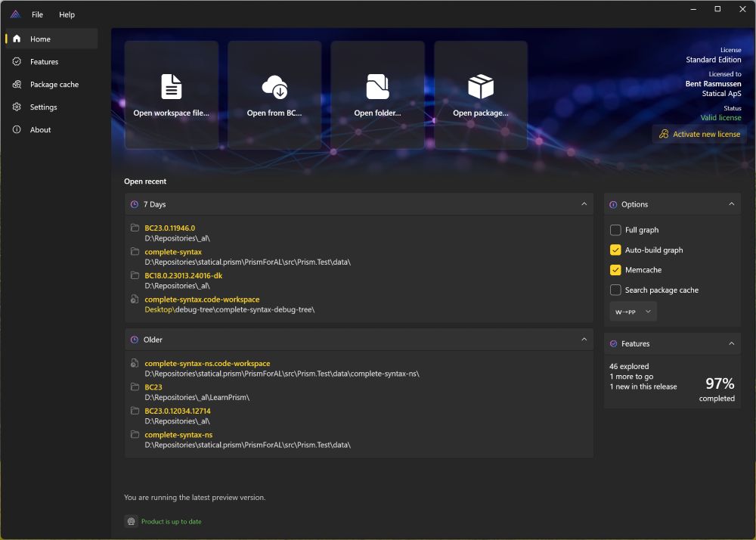Viewport: 756px width, 540px height.
Task: Open the BC23 recent folder link
Action: click(153, 387)
